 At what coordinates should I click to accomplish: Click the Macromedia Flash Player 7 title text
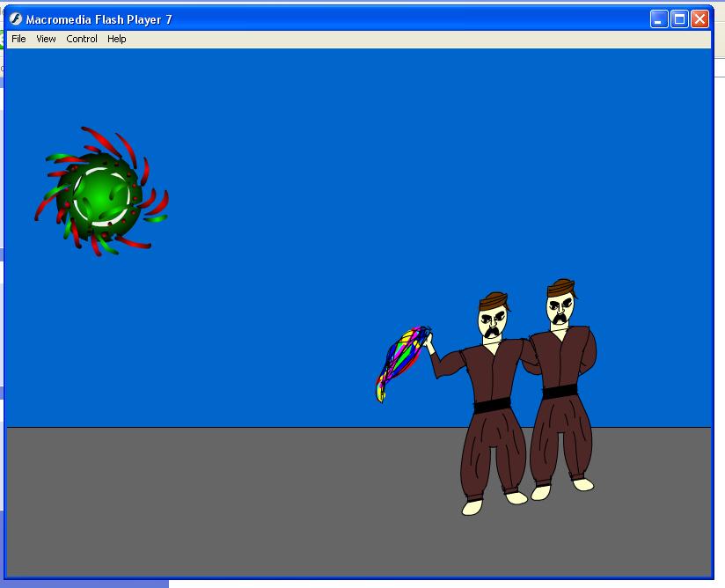click(99, 18)
